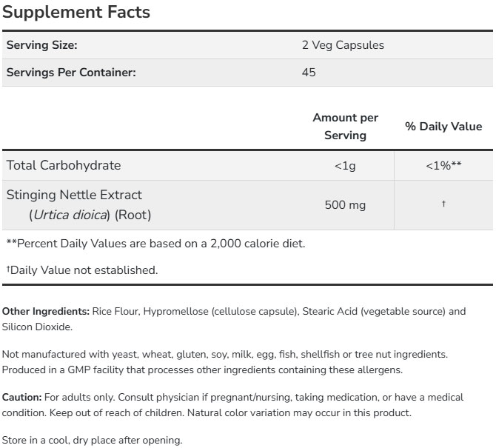Click the Serving Size label
Image resolution: width=496 pixels, height=448 pixels.
click(x=41, y=45)
